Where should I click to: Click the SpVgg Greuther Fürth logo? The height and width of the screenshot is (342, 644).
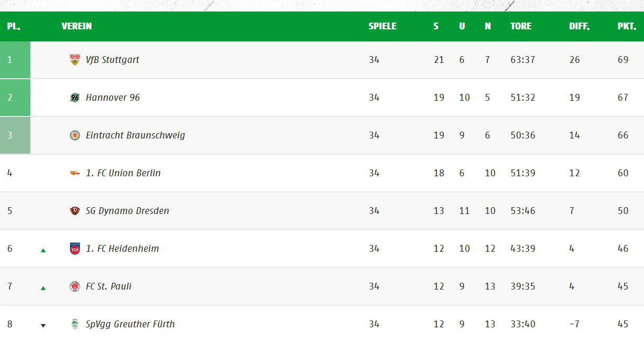75,324
